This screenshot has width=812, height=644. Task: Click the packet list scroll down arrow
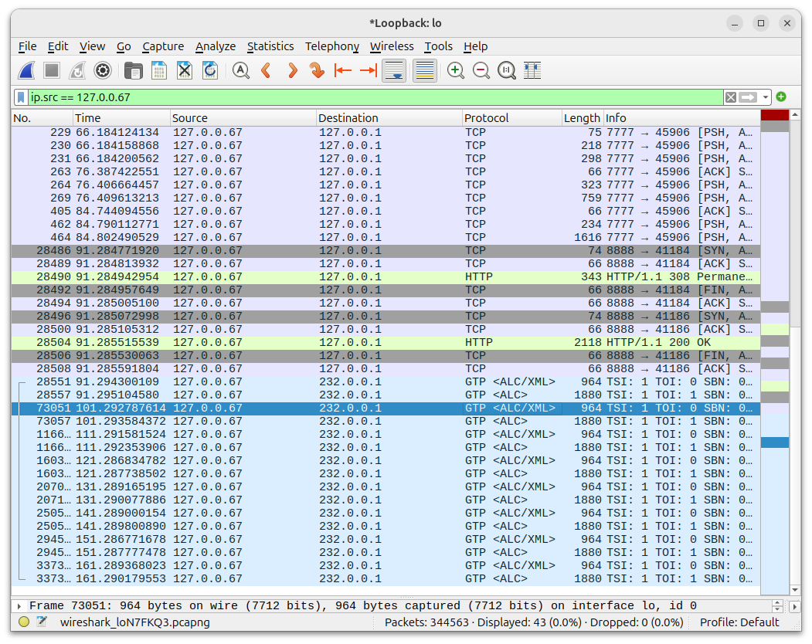tap(795, 590)
